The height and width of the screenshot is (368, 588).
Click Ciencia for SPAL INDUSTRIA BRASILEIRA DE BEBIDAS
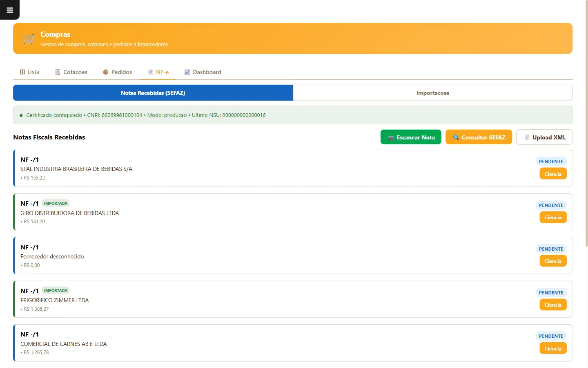click(x=553, y=174)
